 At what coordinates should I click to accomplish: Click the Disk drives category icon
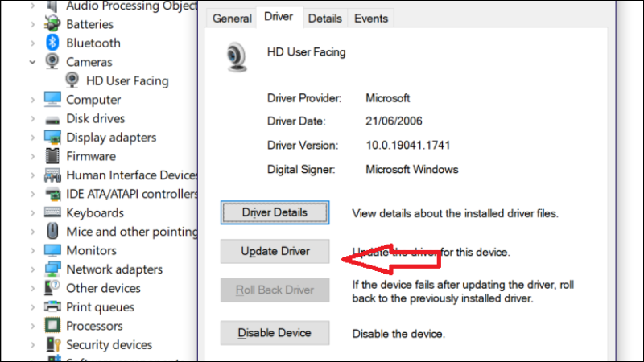click(52, 120)
